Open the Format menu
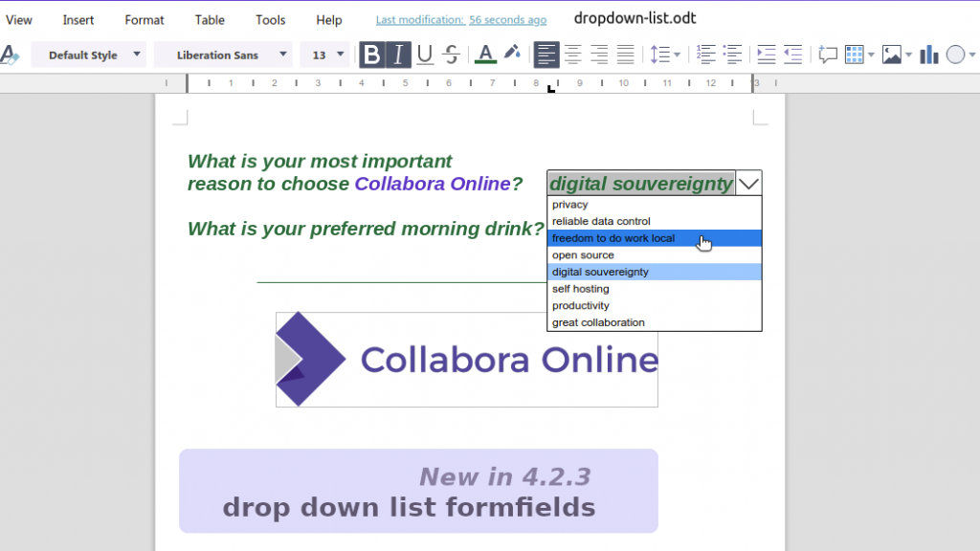This screenshot has width=980, height=551. [x=145, y=20]
